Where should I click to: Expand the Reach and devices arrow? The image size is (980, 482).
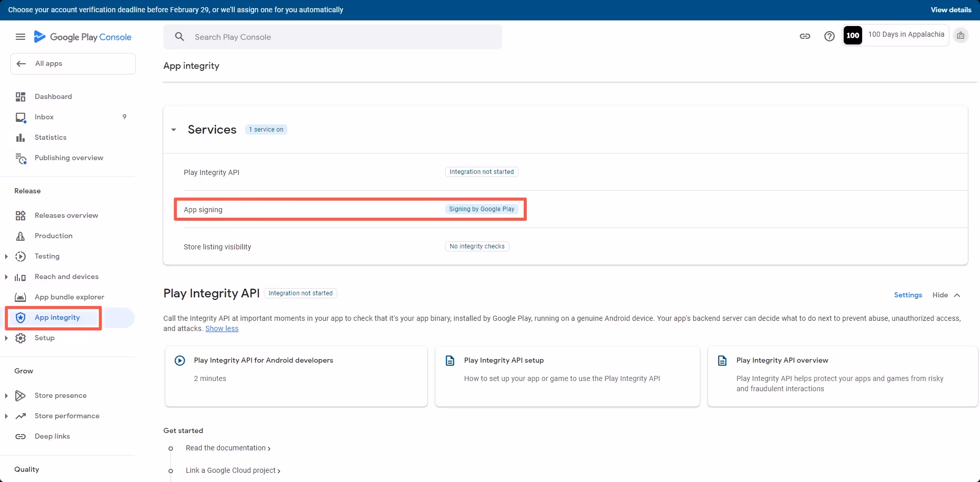click(x=6, y=276)
